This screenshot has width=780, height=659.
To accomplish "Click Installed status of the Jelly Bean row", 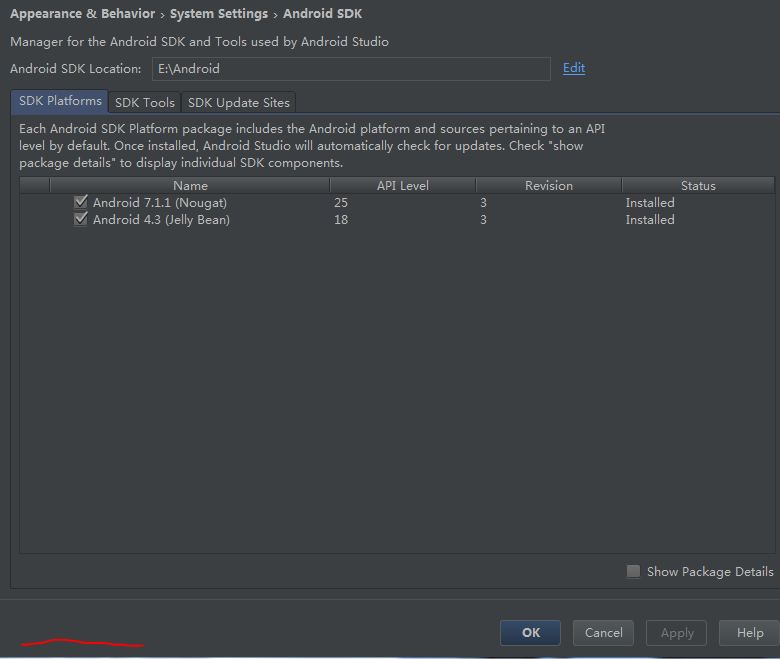I will (x=650, y=219).
